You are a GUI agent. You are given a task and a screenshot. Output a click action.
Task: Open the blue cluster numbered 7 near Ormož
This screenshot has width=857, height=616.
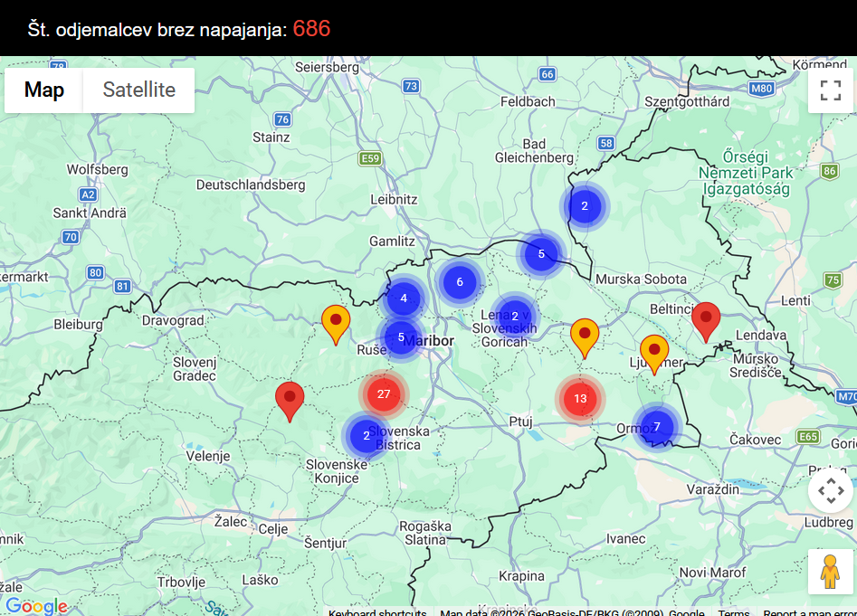click(x=655, y=426)
